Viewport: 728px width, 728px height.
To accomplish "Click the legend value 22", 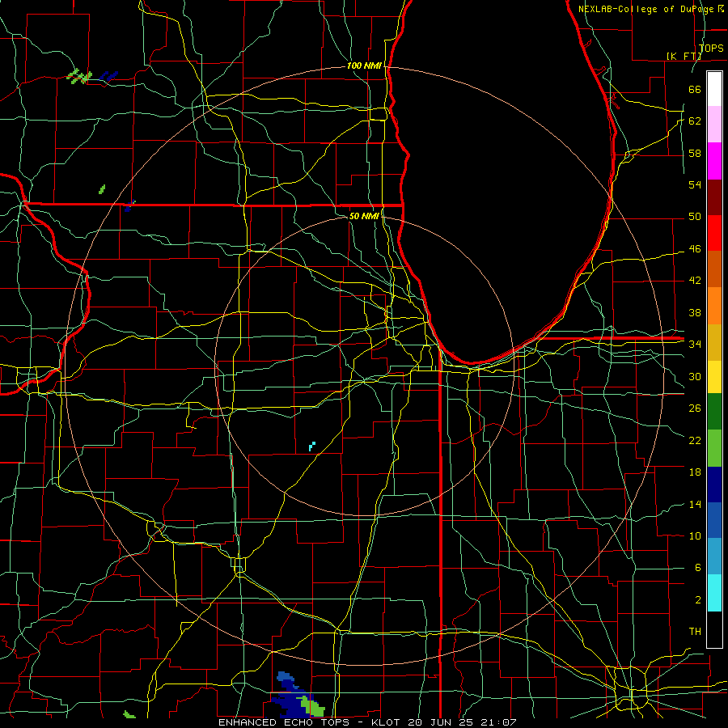I will click(x=695, y=441).
